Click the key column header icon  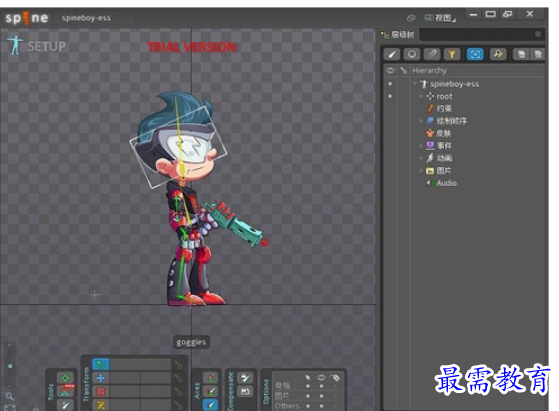click(404, 71)
